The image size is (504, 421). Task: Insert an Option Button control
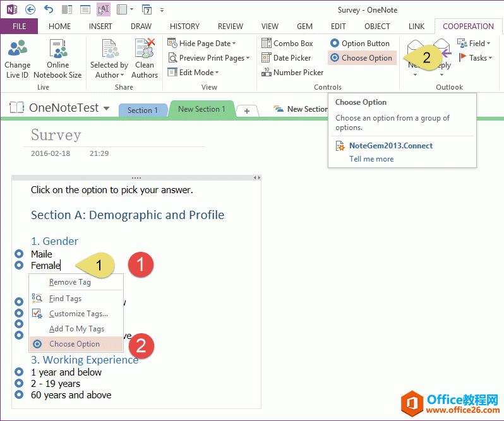click(359, 43)
